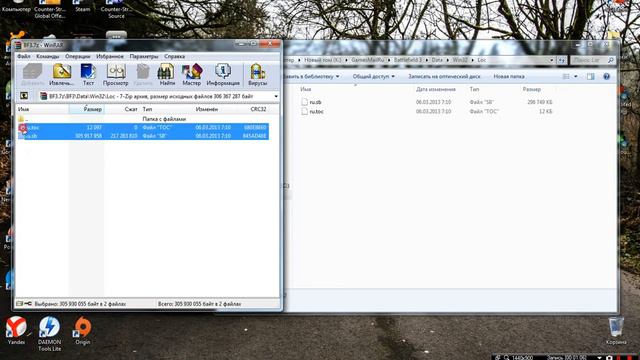This screenshot has height=360, width=640.
Task: Go to the Data folder in the breadcrumb
Action: pos(437,60)
